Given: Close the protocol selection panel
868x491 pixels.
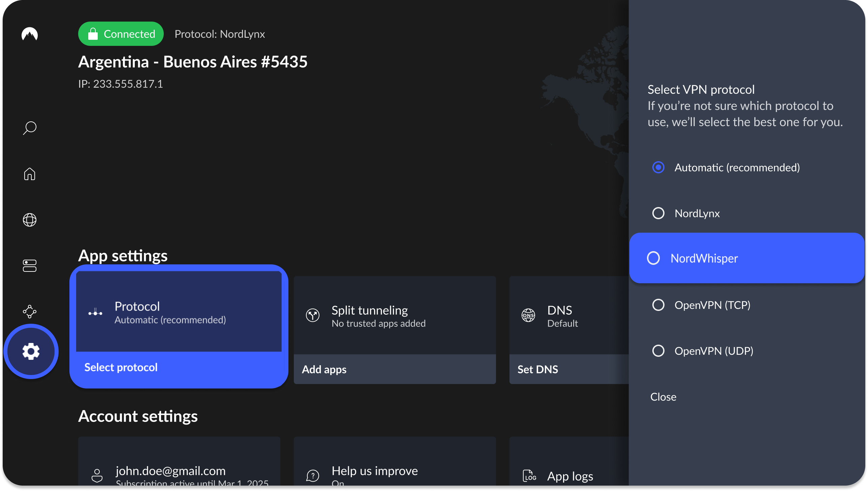Looking at the screenshot, I should (x=663, y=397).
